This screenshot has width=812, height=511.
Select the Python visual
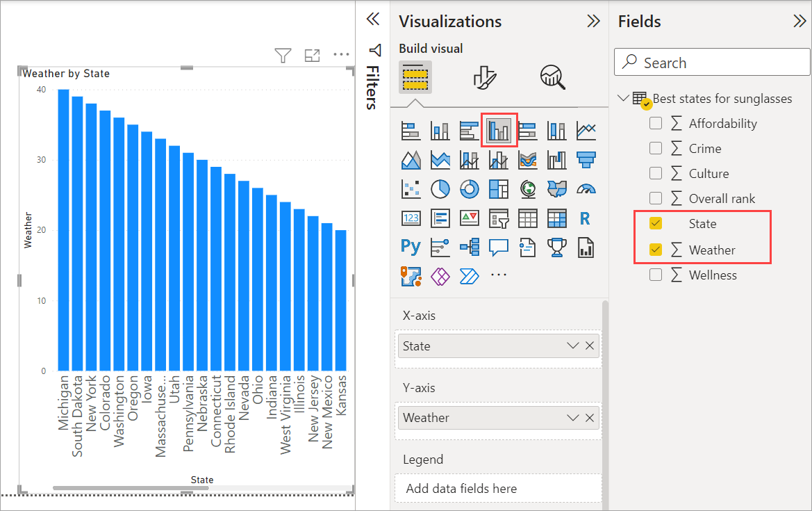(x=411, y=247)
